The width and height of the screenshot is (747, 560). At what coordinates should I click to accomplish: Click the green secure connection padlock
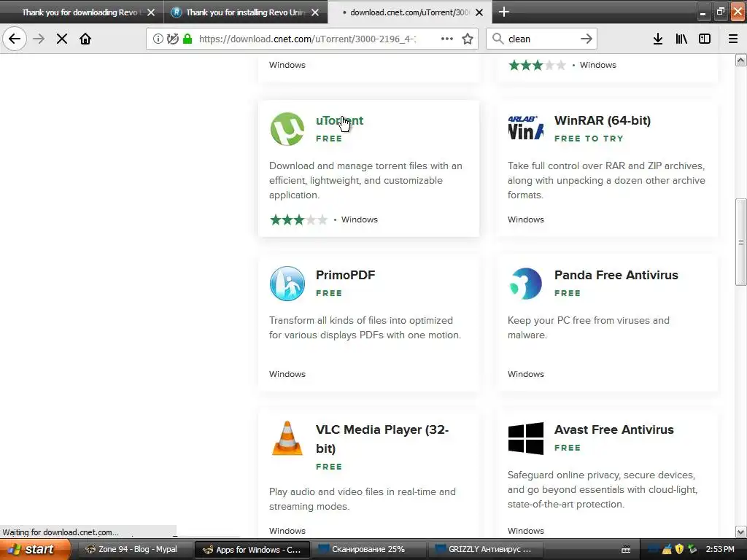pyautogui.click(x=187, y=39)
